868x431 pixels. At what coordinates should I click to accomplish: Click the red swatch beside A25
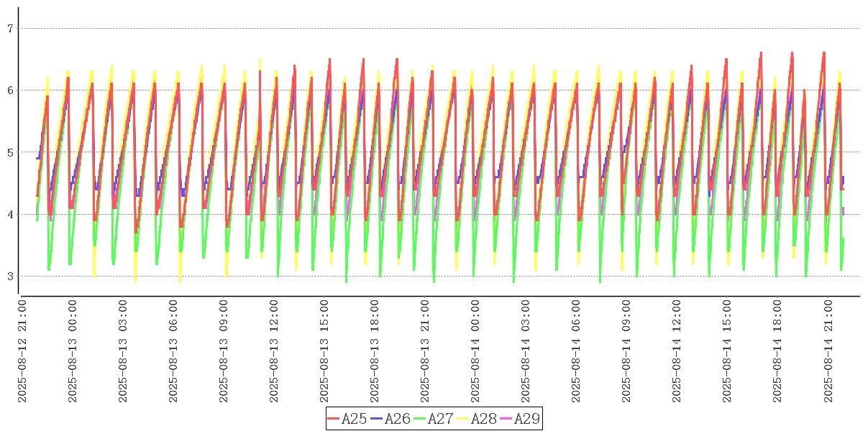[333, 419]
